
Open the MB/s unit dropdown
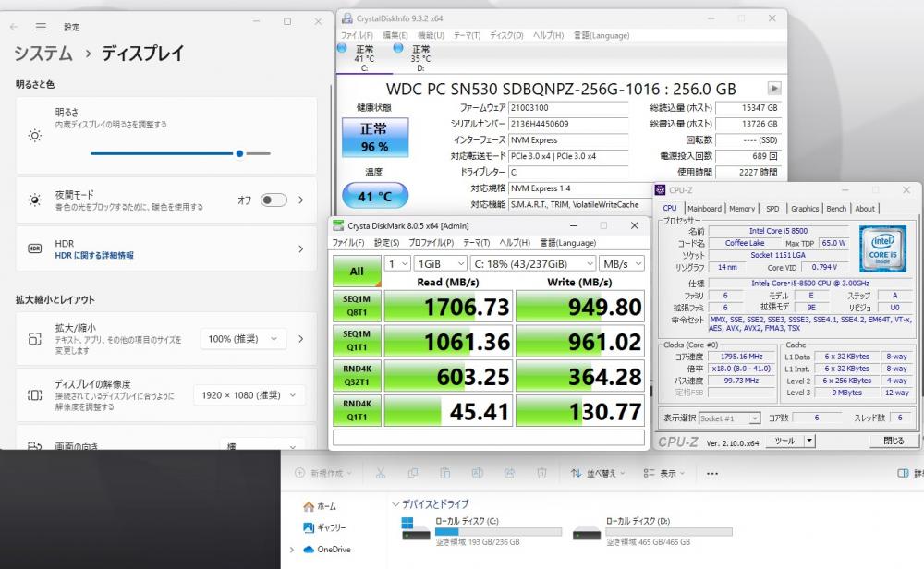(622, 264)
